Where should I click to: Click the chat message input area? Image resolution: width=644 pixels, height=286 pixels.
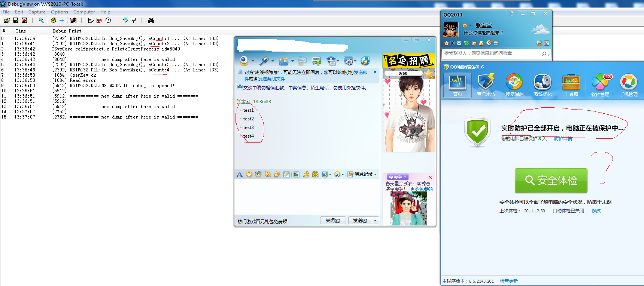pyautogui.click(x=307, y=196)
